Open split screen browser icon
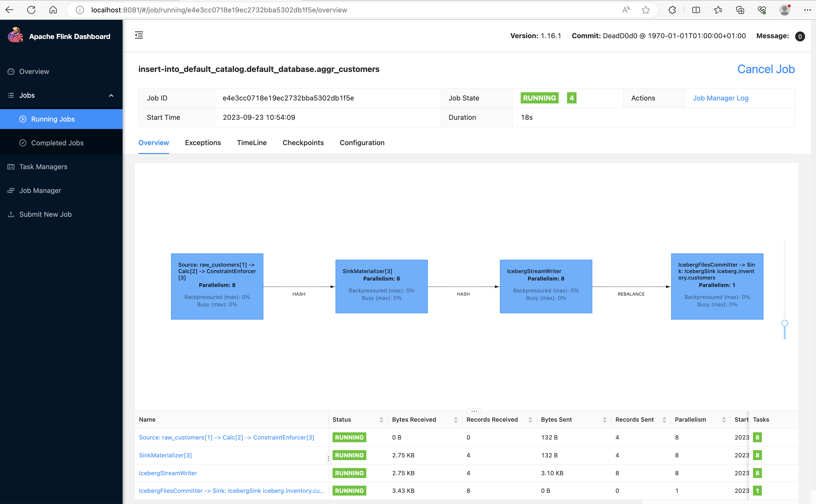This screenshot has height=504, width=816. 696,10
